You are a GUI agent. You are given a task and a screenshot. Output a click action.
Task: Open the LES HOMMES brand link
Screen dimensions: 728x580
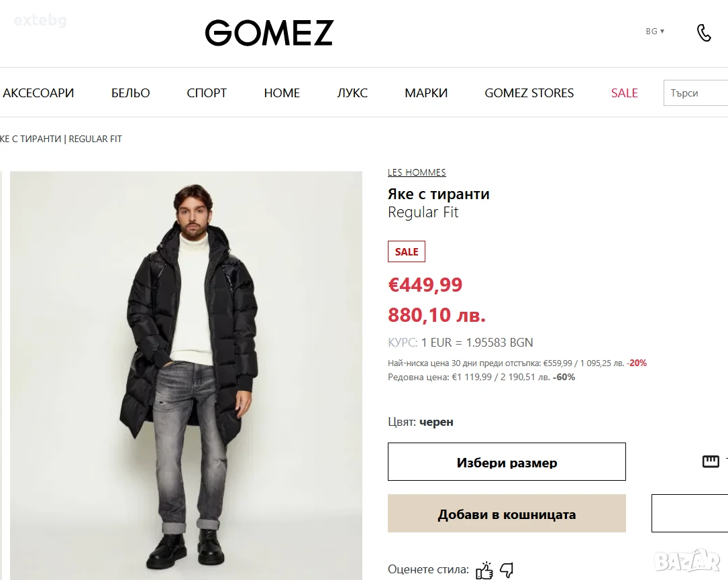pyautogui.click(x=417, y=172)
